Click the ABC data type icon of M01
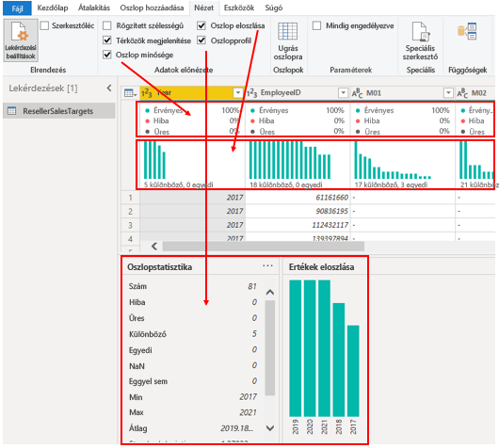Viewport: 499px width, 448px height. click(x=357, y=93)
